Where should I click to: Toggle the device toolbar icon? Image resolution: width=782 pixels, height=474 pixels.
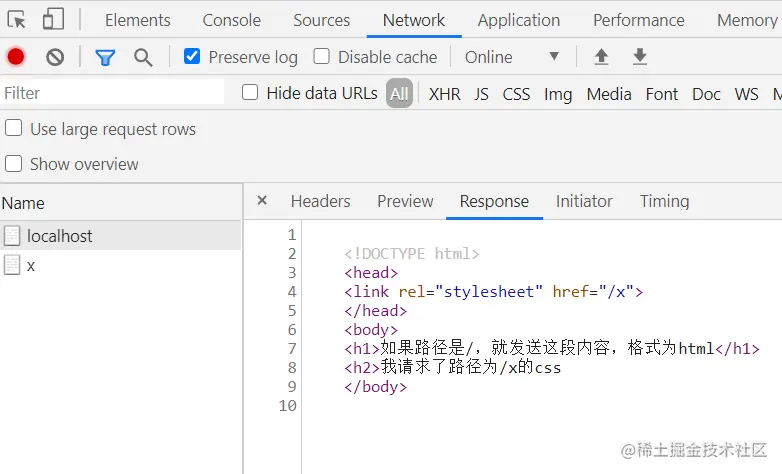[x=53, y=20]
